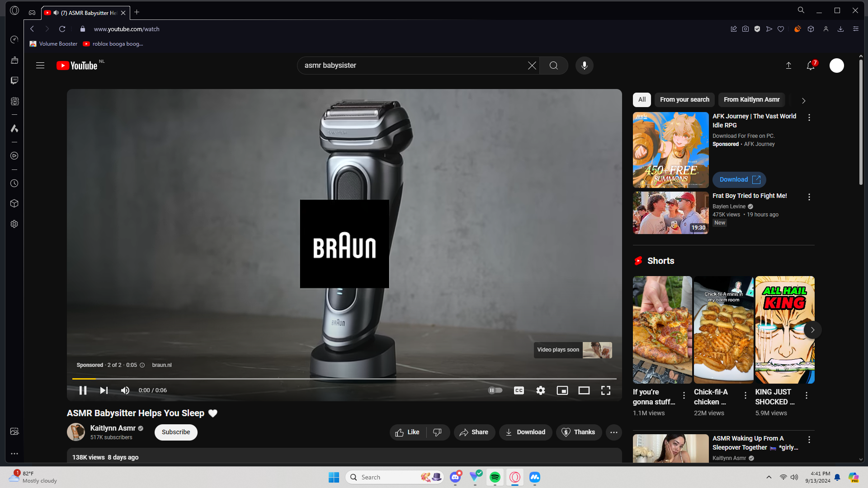
Task: Open the Volume Booster bookmark
Action: [53, 44]
